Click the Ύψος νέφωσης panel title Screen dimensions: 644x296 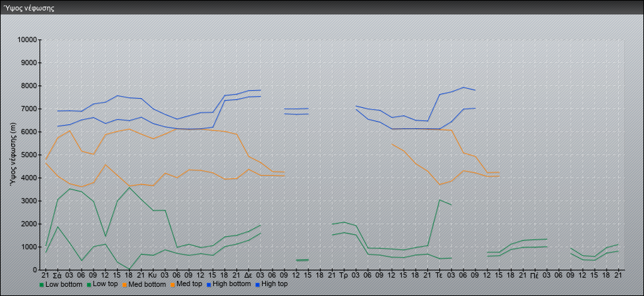(29, 8)
